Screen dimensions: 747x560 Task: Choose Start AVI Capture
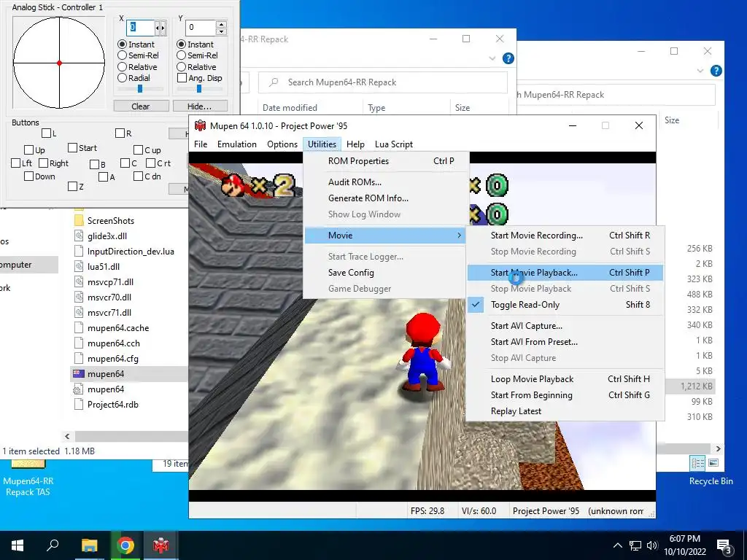[565, 326]
